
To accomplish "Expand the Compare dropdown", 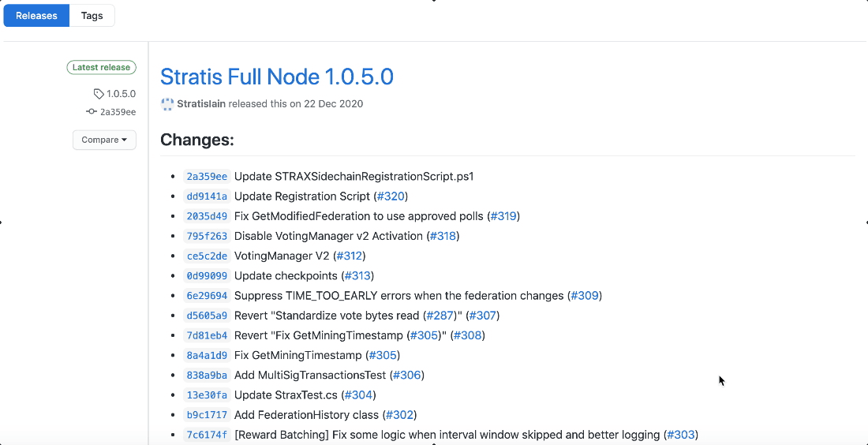I will (104, 140).
